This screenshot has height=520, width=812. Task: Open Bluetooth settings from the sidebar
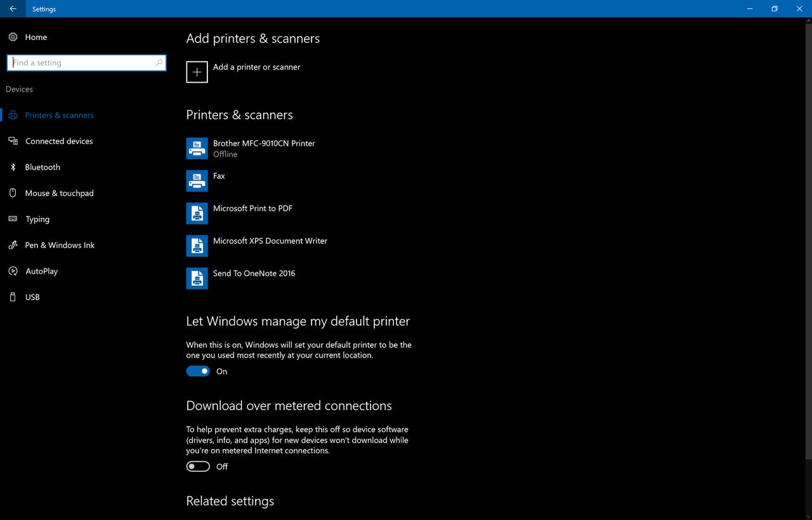tap(43, 167)
